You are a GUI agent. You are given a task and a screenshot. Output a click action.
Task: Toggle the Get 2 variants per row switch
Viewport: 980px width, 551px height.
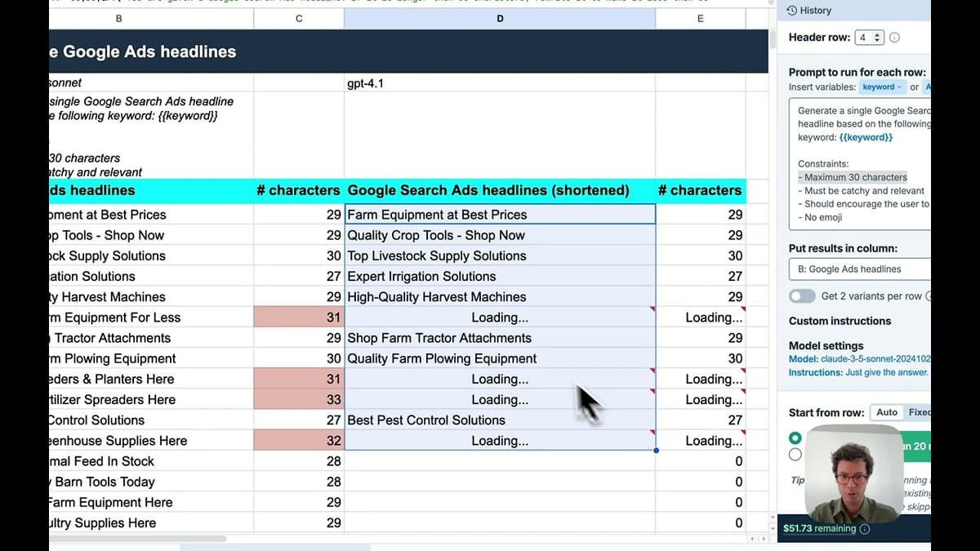802,295
